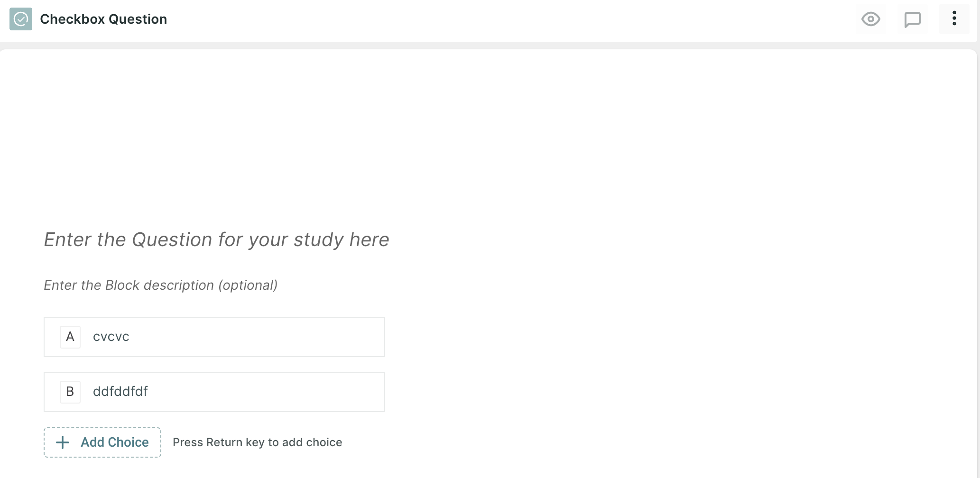Select the letter B choice badge

pos(70,392)
